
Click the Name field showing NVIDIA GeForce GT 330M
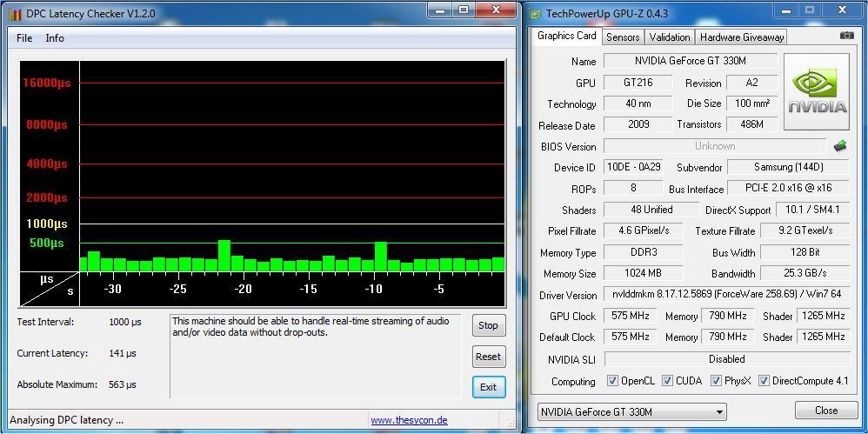[691, 61]
